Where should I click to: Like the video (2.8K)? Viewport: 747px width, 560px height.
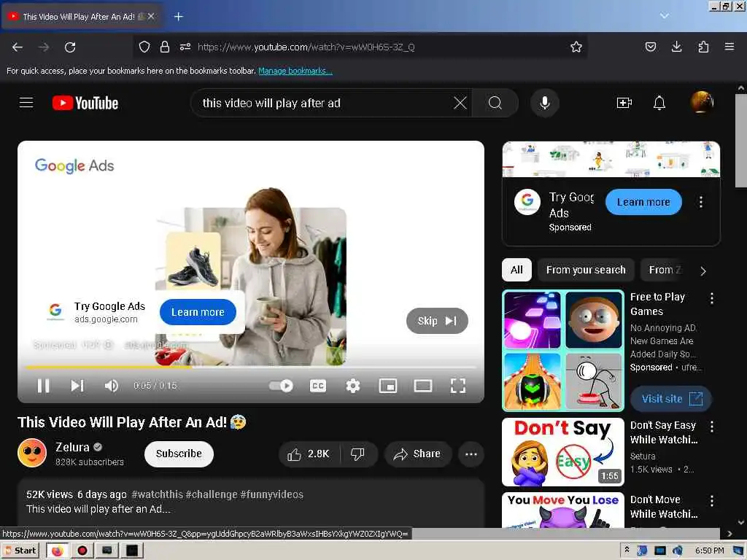(x=309, y=454)
